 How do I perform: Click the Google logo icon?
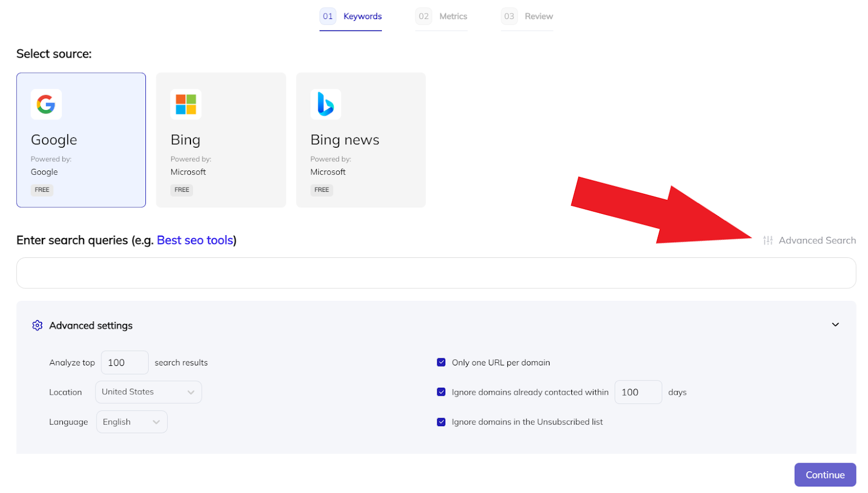pos(46,104)
